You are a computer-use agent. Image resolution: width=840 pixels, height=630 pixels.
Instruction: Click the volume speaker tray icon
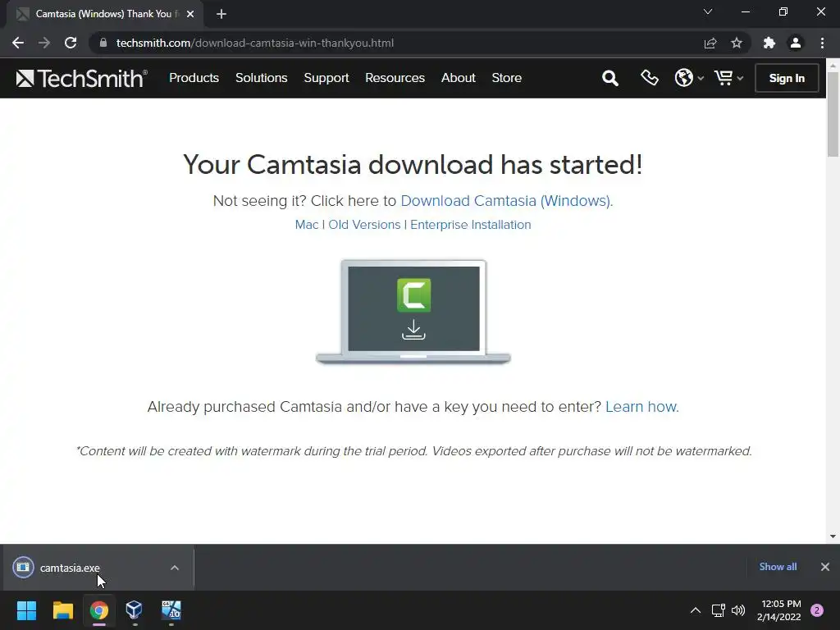coord(738,610)
